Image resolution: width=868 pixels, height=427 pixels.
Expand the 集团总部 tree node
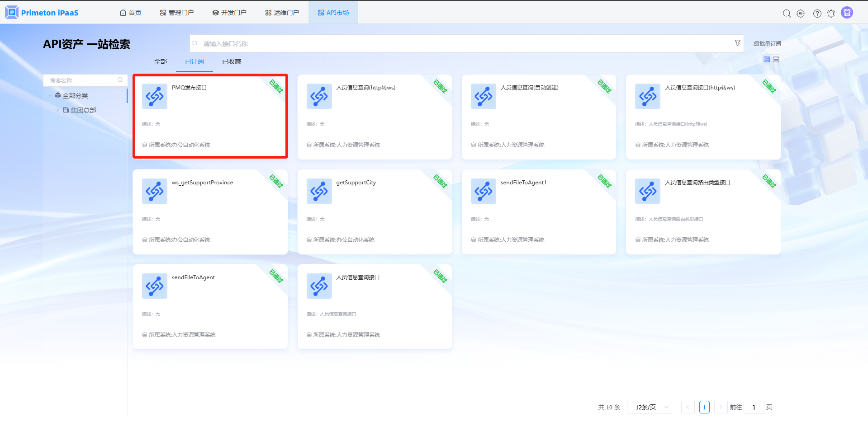58,110
